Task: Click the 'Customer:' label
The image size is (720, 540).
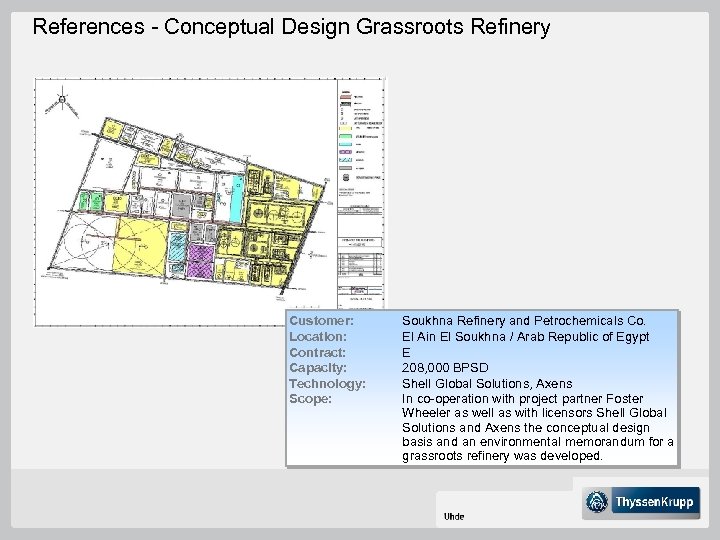Action: point(320,322)
